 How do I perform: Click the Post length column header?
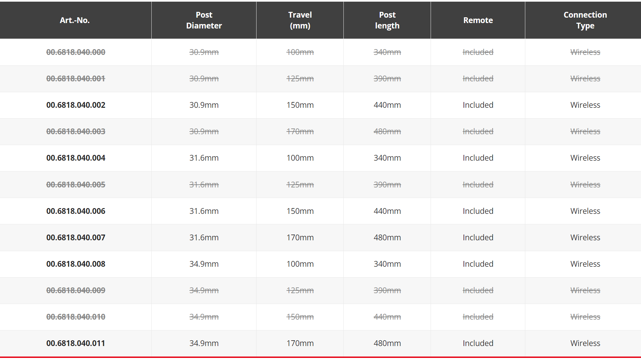[387, 20]
